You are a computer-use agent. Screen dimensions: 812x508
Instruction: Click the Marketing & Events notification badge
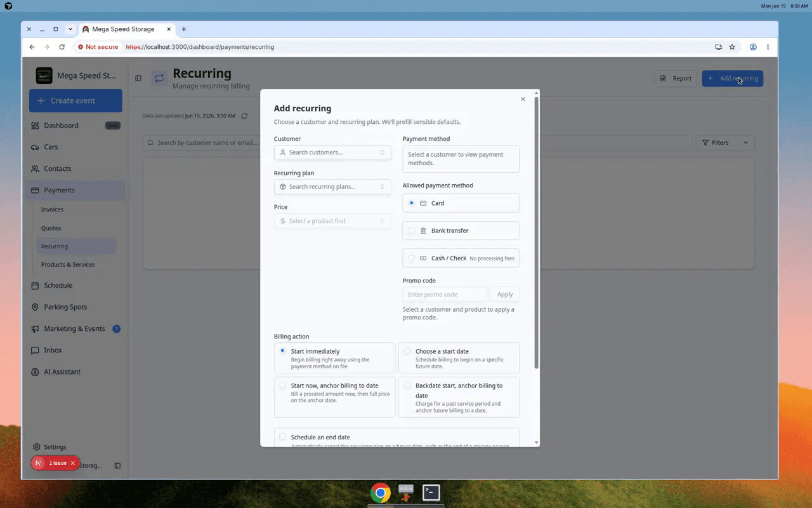pos(116,329)
